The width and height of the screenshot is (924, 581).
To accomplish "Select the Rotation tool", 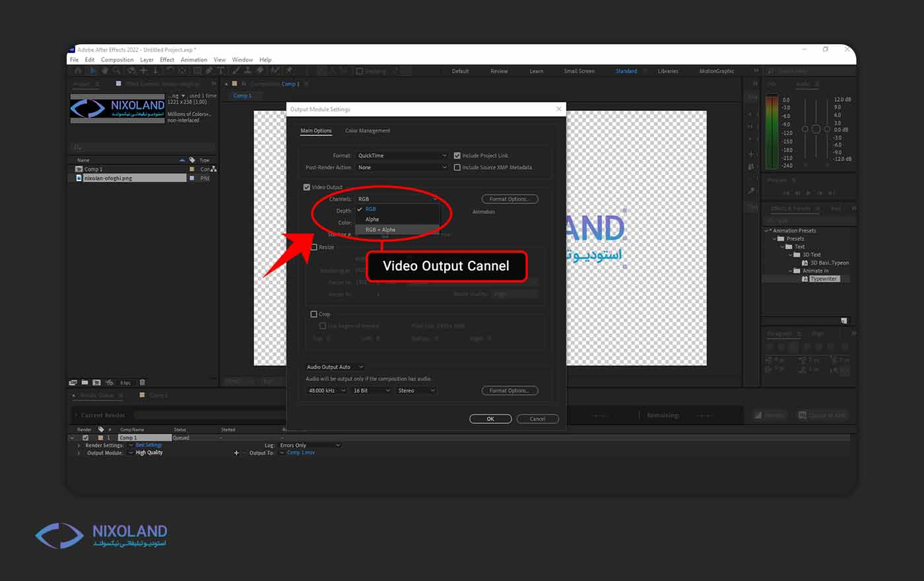I will pos(171,71).
